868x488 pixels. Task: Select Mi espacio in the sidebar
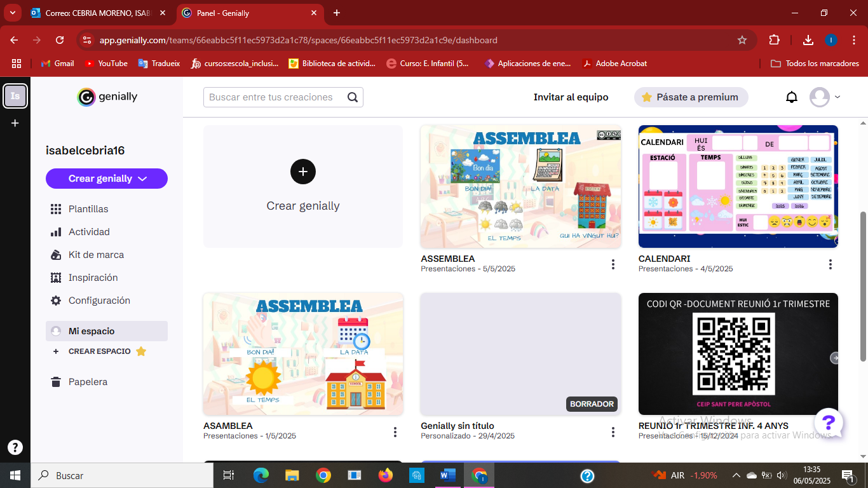pos(107,331)
